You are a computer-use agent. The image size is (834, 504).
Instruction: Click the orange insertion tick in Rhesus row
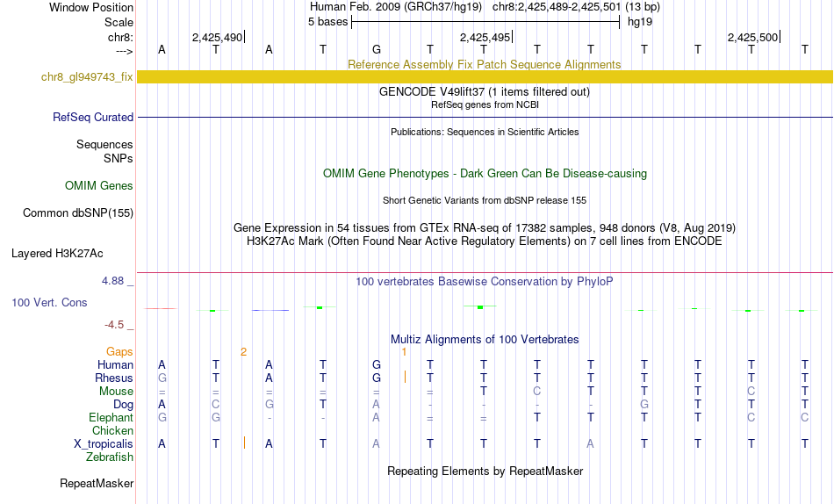[406, 377]
